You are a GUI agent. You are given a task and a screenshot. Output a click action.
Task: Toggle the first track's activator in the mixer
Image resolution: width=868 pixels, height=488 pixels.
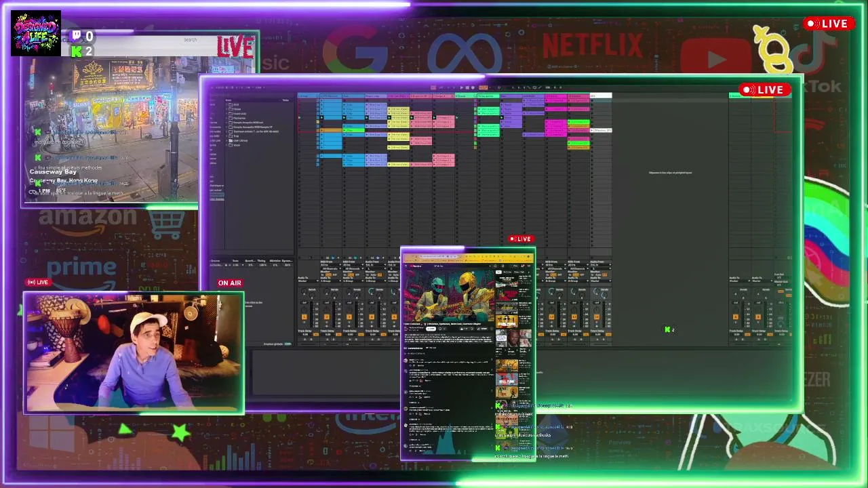(x=304, y=317)
